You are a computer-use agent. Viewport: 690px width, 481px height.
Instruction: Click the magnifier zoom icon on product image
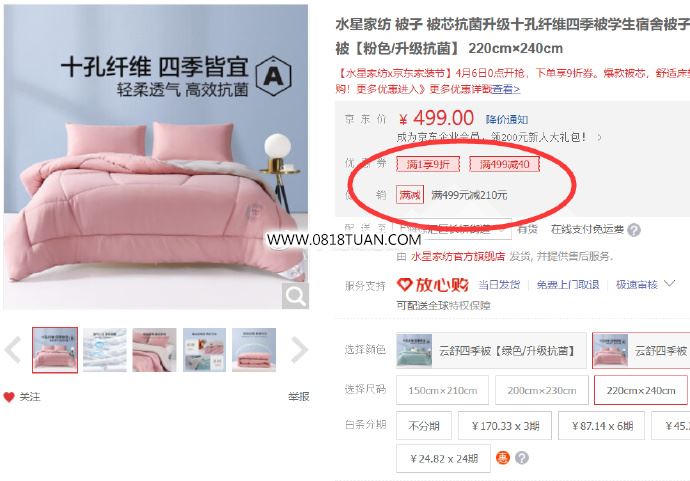point(295,296)
